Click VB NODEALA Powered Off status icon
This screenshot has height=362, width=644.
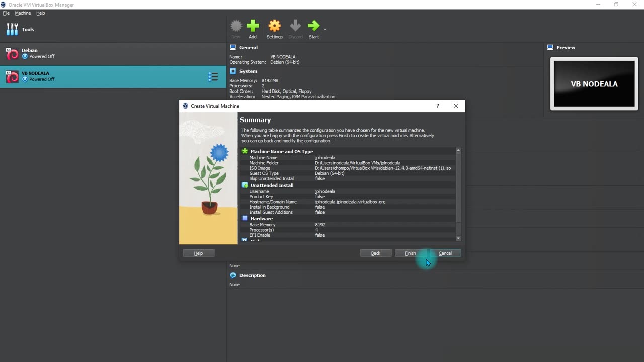(25, 79)
